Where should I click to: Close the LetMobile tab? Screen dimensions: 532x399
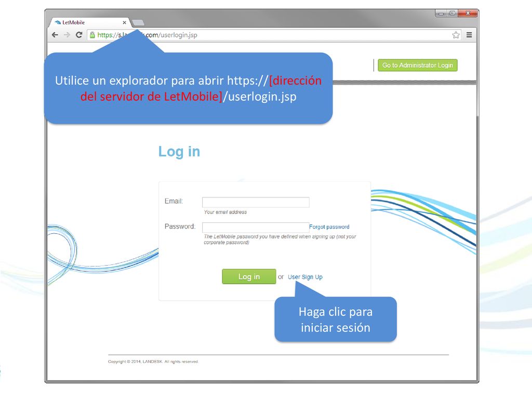pos(125,22)
